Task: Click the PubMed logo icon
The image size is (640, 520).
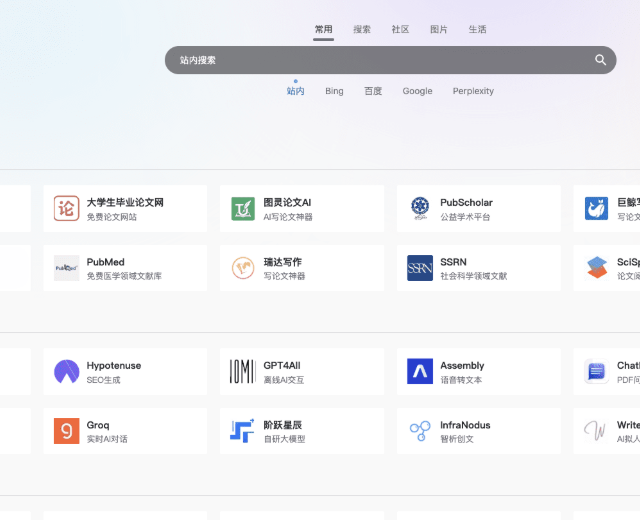Action: point(67,268)
